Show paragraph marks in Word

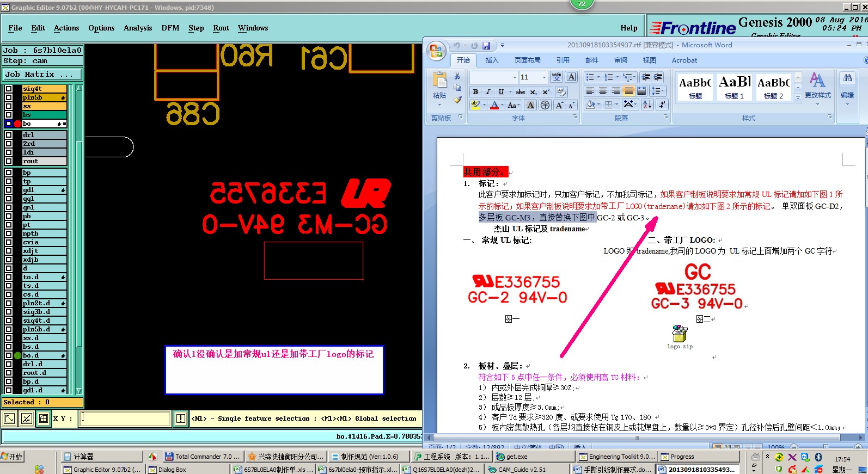click(662, 104)
